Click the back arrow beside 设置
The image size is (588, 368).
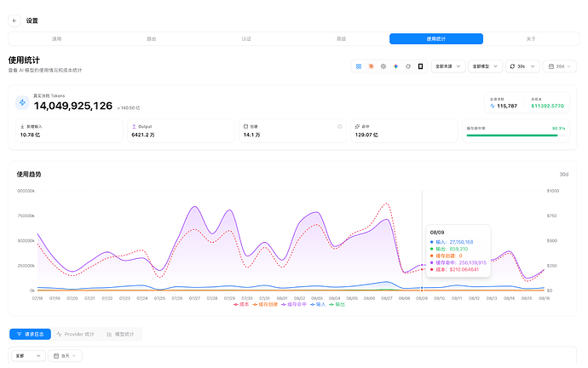point(14,20)
